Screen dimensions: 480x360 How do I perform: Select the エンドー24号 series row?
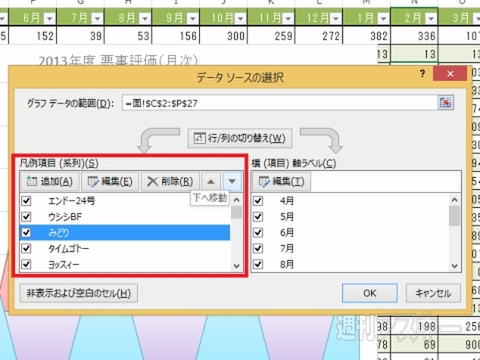(x=125, y=201)
